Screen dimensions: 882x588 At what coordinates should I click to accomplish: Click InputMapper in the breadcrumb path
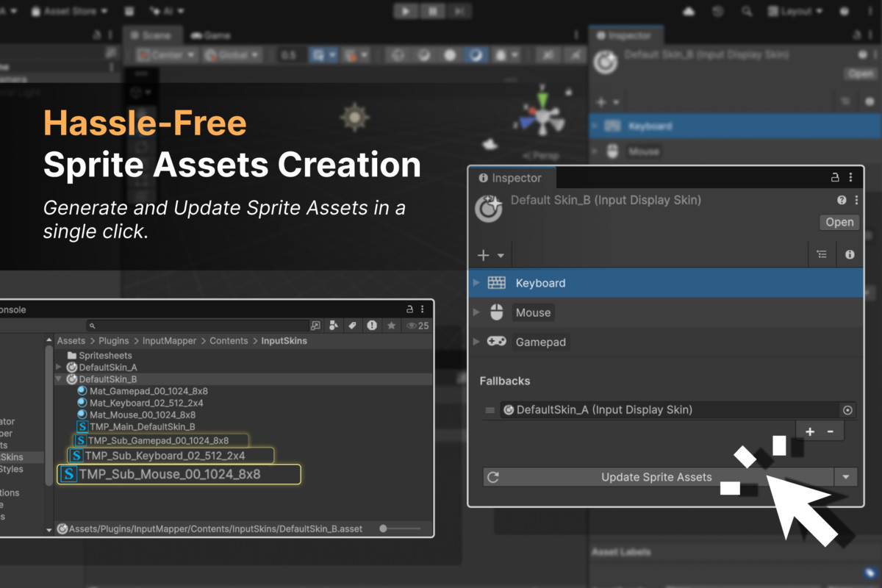(169, 340)
